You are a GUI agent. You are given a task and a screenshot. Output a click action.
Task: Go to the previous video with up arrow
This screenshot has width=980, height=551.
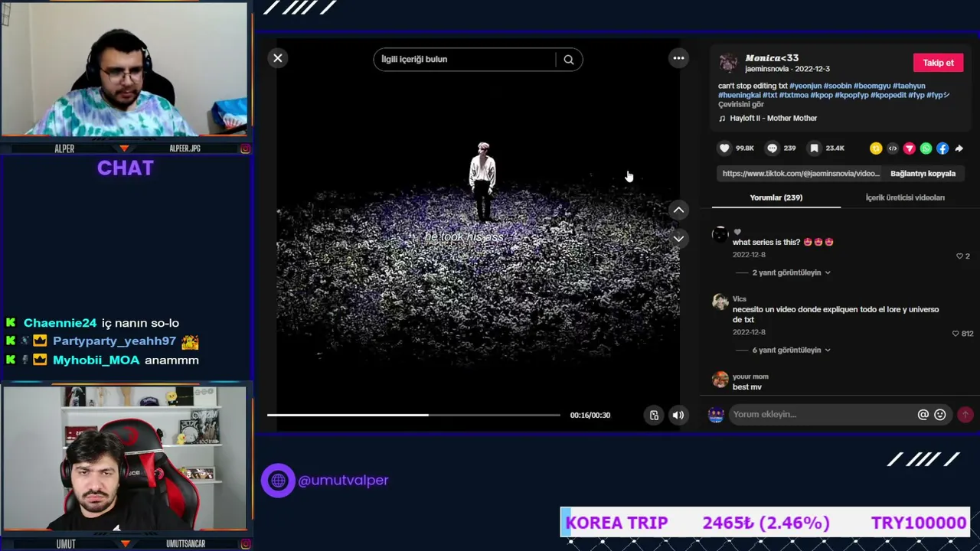(678, 210)
